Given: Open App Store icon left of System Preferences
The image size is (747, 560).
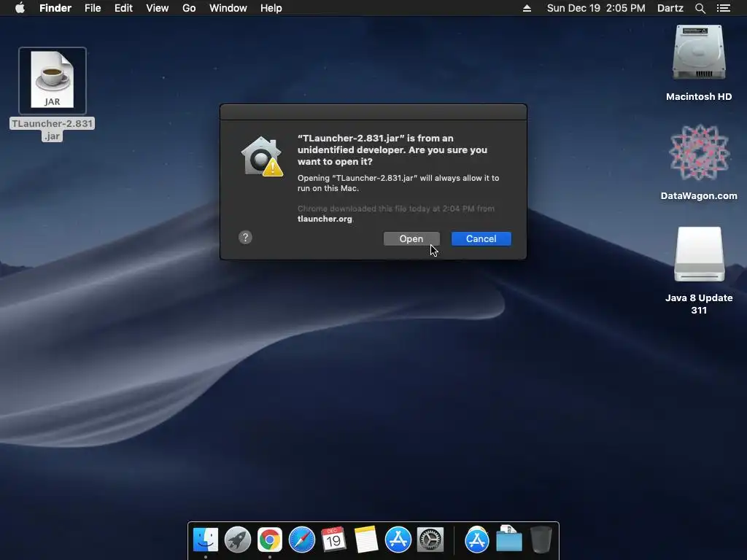Looking at the screenshot, I should tap(398, 540).
